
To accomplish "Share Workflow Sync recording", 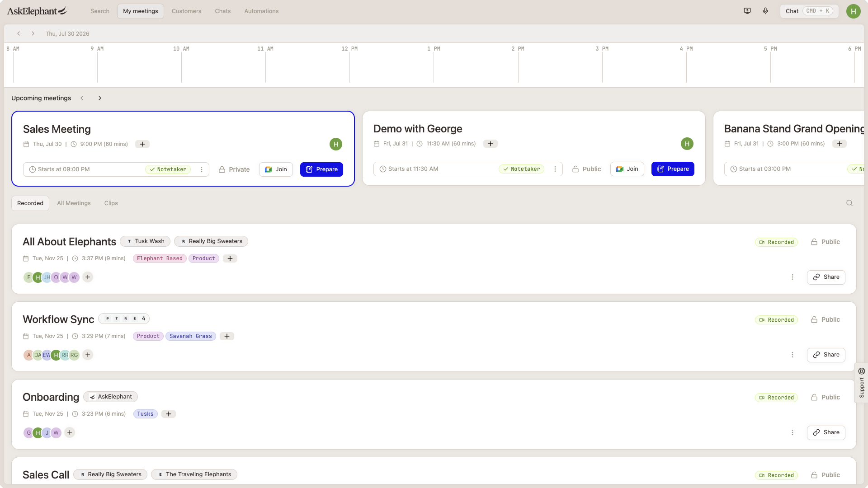I will tap(826, 355).
